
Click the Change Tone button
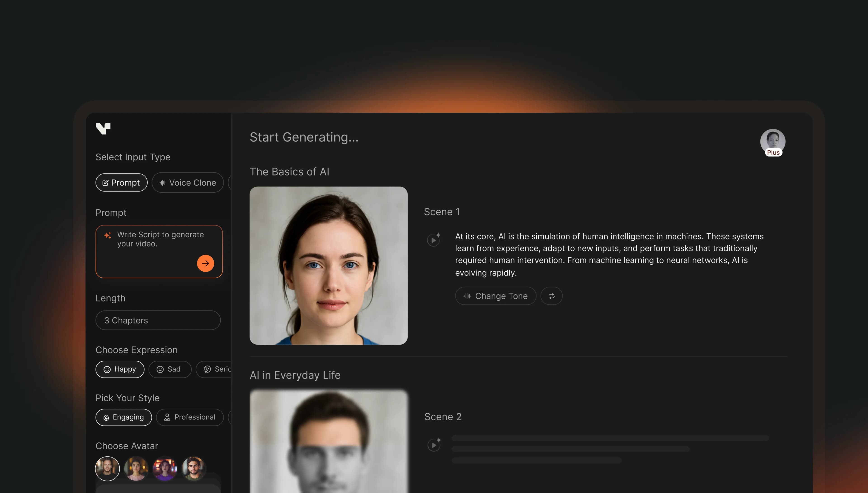click(x=495, y=296)
